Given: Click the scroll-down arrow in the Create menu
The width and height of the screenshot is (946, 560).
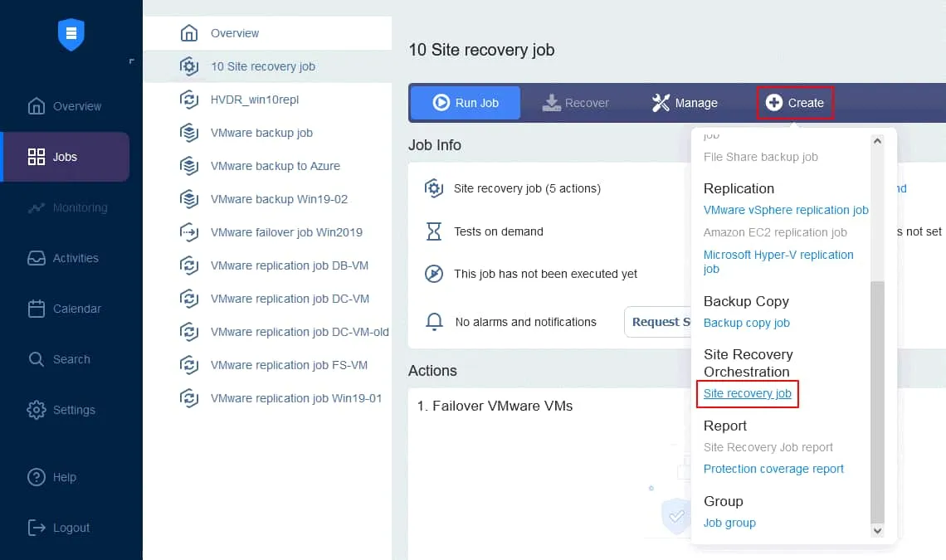Looking at the screenshot, I should 877,531.
